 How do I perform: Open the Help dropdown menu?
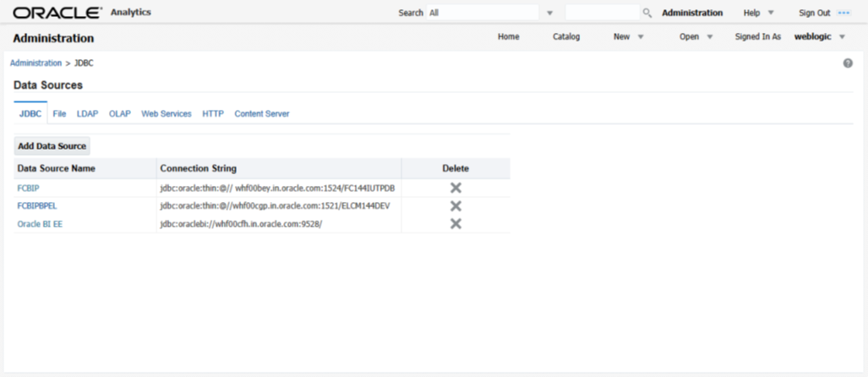pos(757,13)
